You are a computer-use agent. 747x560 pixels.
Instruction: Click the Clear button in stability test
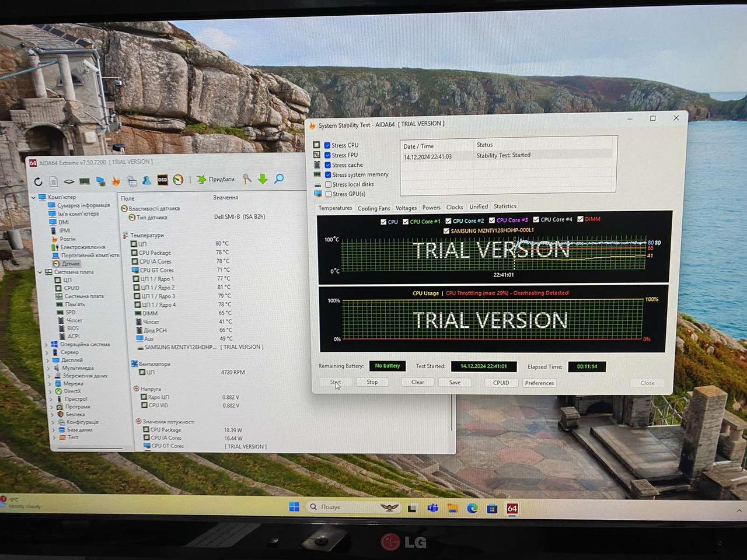418,382
